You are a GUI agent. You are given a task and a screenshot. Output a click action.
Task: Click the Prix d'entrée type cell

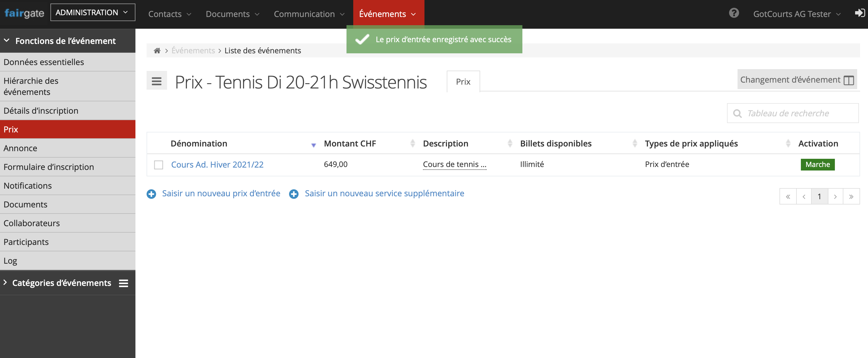coord(667,164)
